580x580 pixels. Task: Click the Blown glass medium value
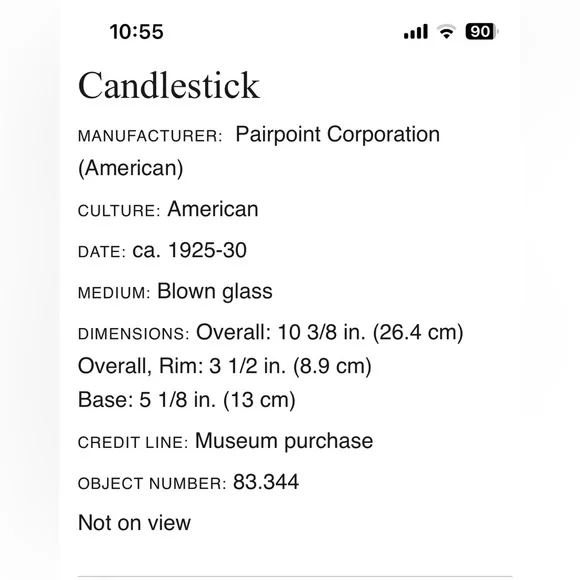point(215,292)
